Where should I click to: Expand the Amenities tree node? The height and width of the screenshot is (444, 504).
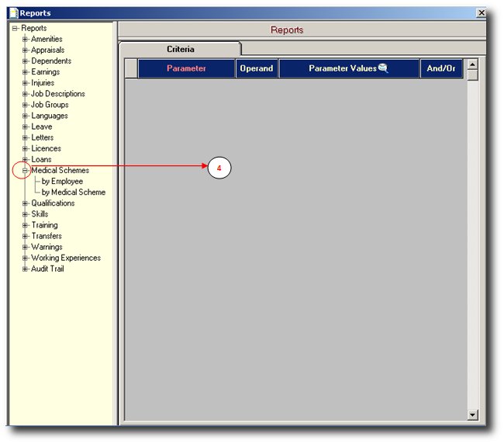(25, 40)
